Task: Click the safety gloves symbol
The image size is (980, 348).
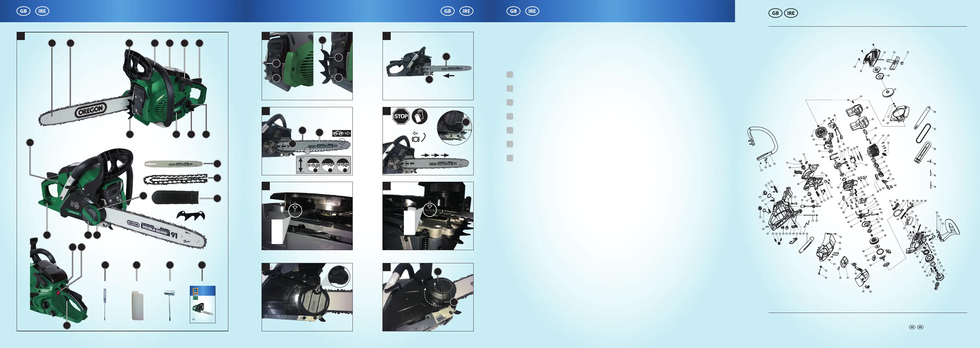Action: point(419,116)
